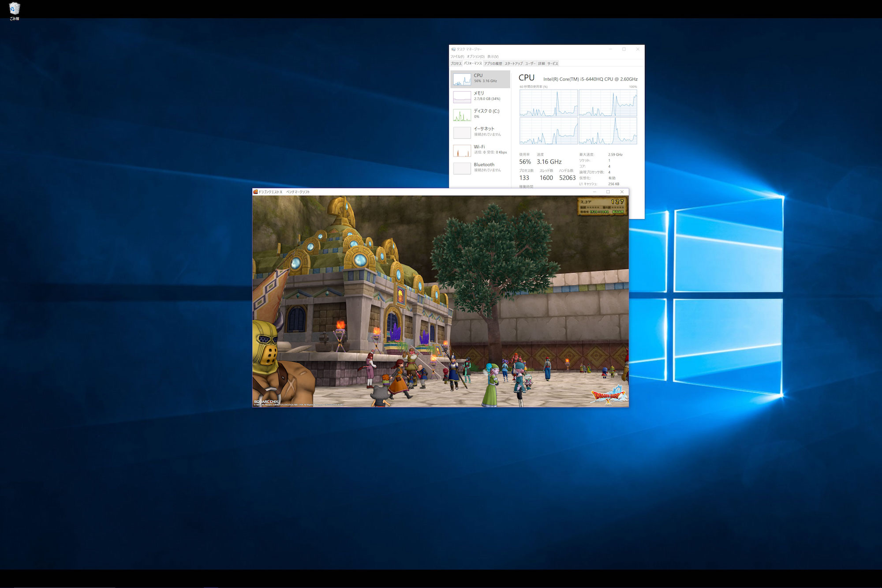Click the 56% usage value in the CPU stats

[x=525, y=162]
